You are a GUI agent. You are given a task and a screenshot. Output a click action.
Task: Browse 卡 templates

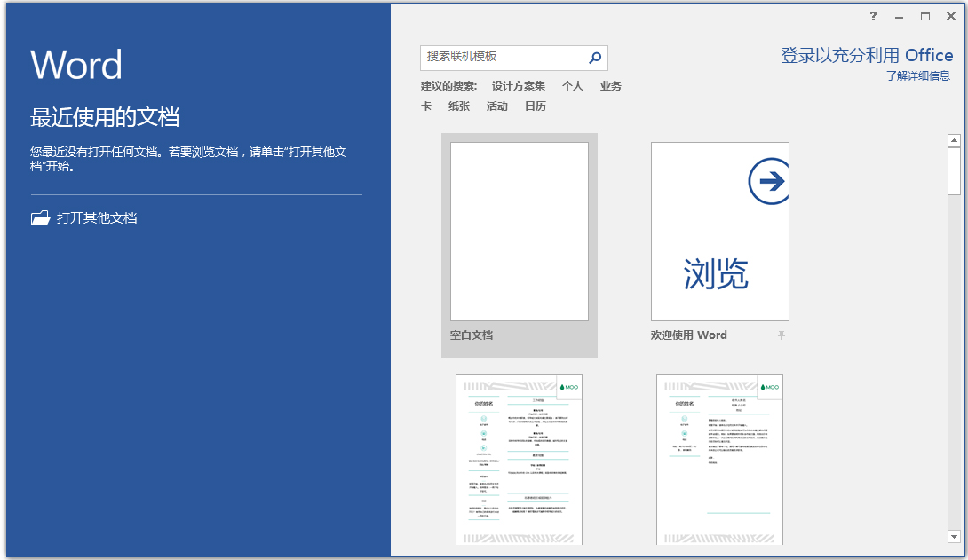426,106
